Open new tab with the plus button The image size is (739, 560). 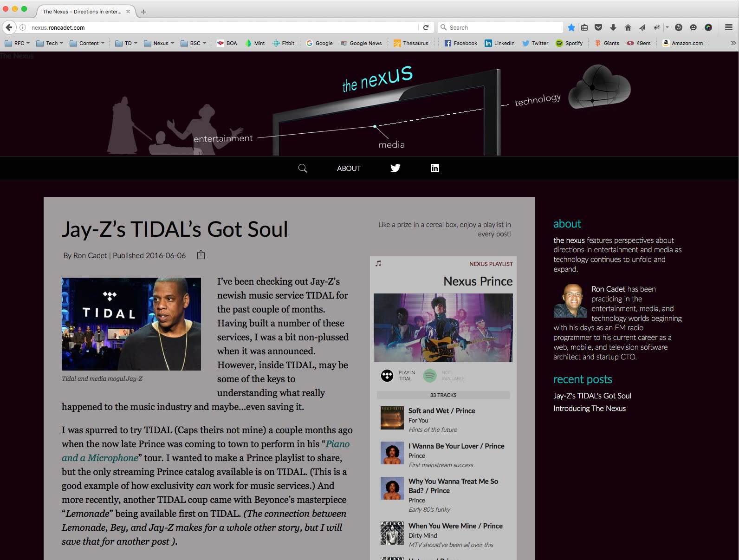pyautogui.click(x=143, y=12)
